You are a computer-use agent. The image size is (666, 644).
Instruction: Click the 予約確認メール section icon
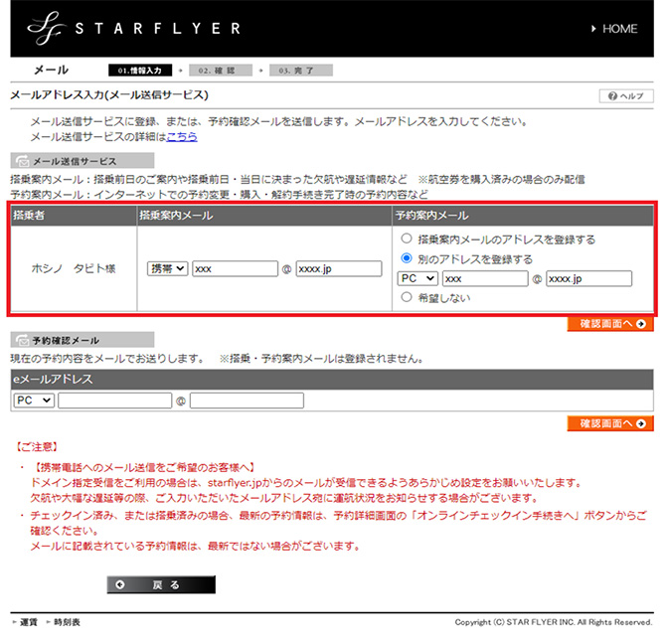[x=21, y=340]
